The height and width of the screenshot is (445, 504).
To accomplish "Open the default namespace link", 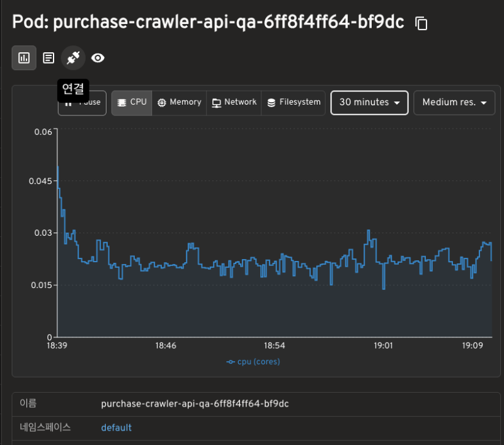I will point(116,428).
